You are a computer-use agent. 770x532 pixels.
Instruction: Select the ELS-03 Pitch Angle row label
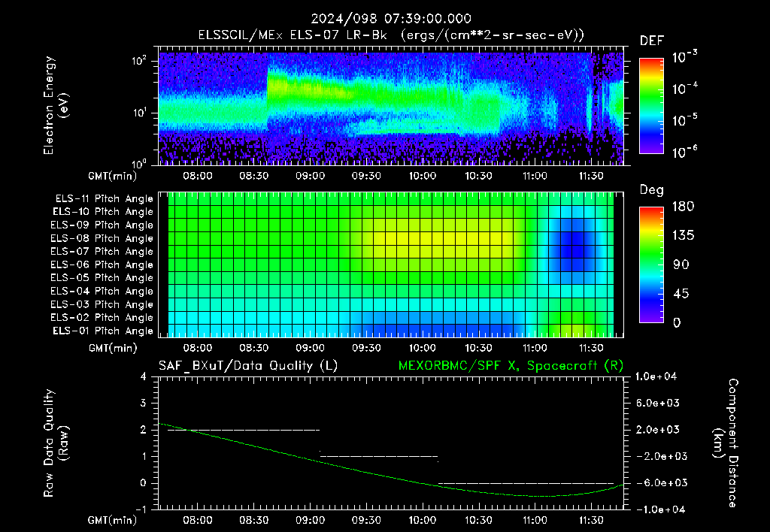tap(102, 304)
